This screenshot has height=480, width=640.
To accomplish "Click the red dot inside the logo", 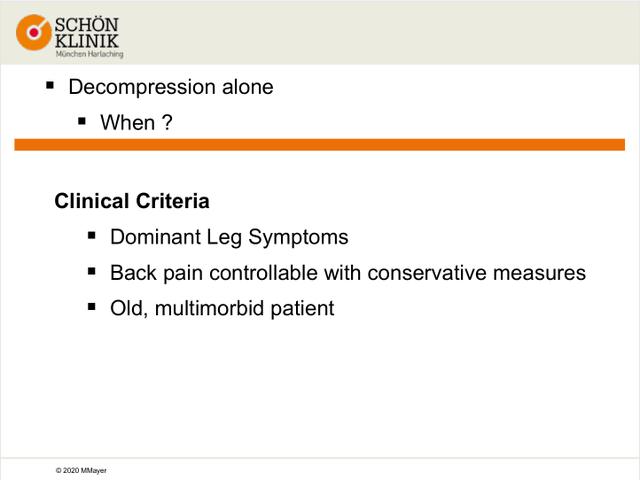I will coord(34,32).
